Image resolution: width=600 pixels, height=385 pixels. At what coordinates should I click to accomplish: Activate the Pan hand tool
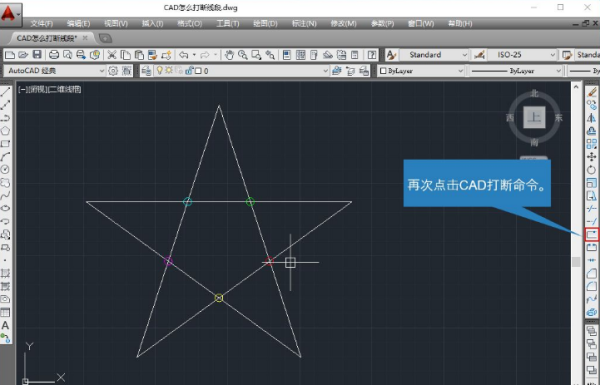[x=229, y=55]
